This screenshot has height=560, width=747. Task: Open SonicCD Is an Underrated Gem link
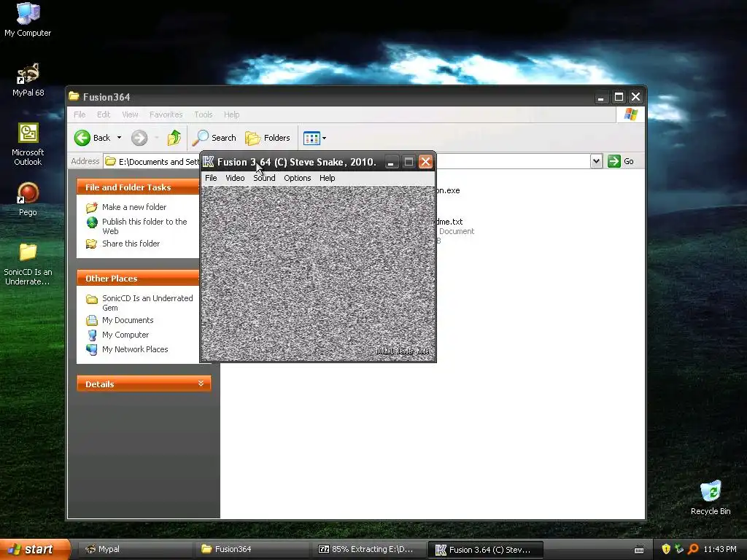pyautogui.click(x=147, y=303)
